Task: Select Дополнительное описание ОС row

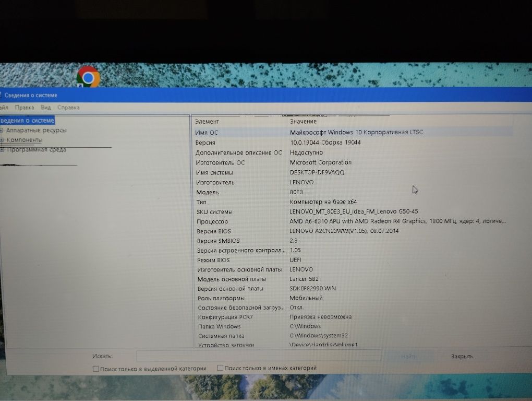Action: tap(353, 152)
